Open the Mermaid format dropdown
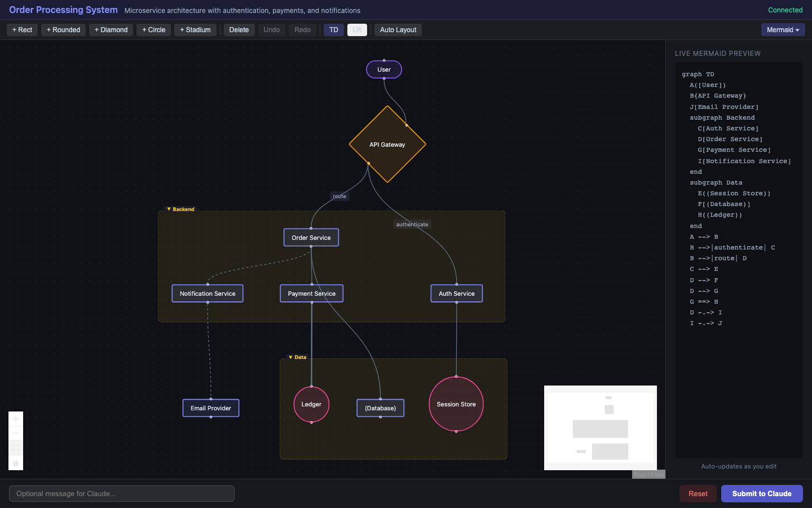The height and width of the screenshot is (508, 812). pos(783,30)
